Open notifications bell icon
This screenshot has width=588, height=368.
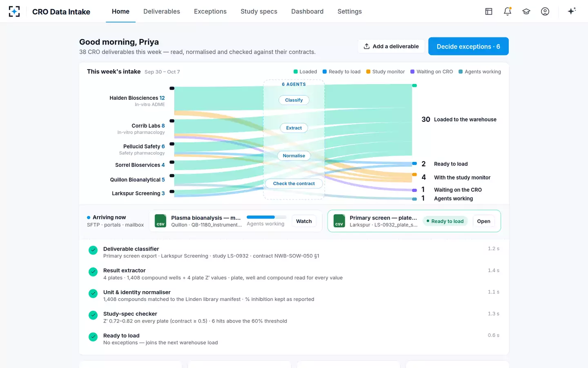coord(508,11)
